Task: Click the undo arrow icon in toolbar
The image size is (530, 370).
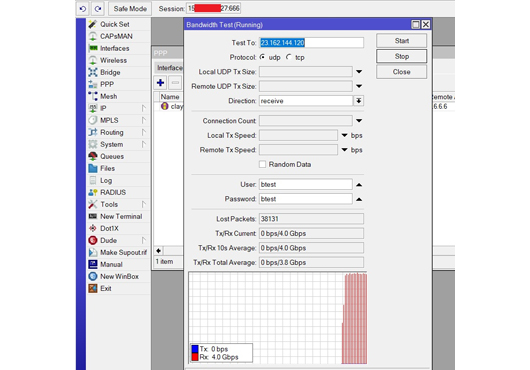Action: 83,9
